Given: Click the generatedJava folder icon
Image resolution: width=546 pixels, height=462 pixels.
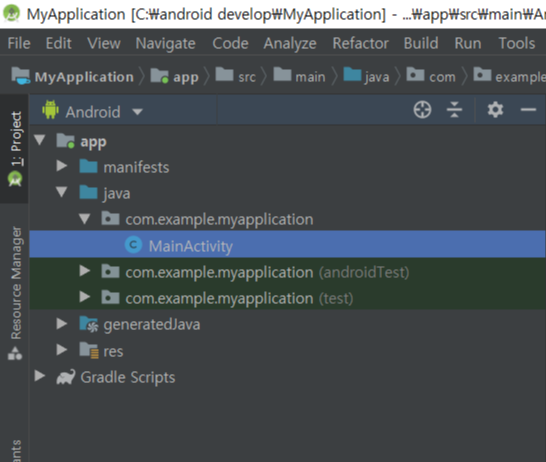Looking at the screenshot, I should [88, 324].
